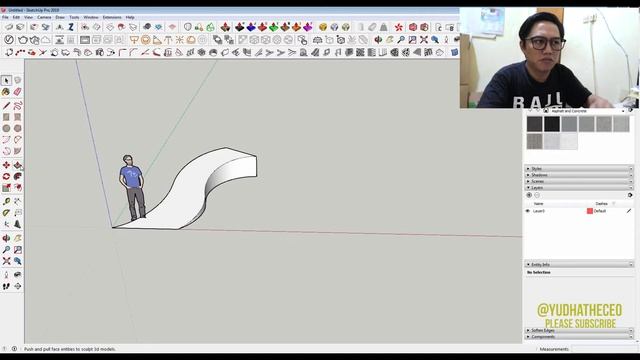This screenshot has width=640, height=360.
Task: Click the status bar info icon
Action: [14, 349]
